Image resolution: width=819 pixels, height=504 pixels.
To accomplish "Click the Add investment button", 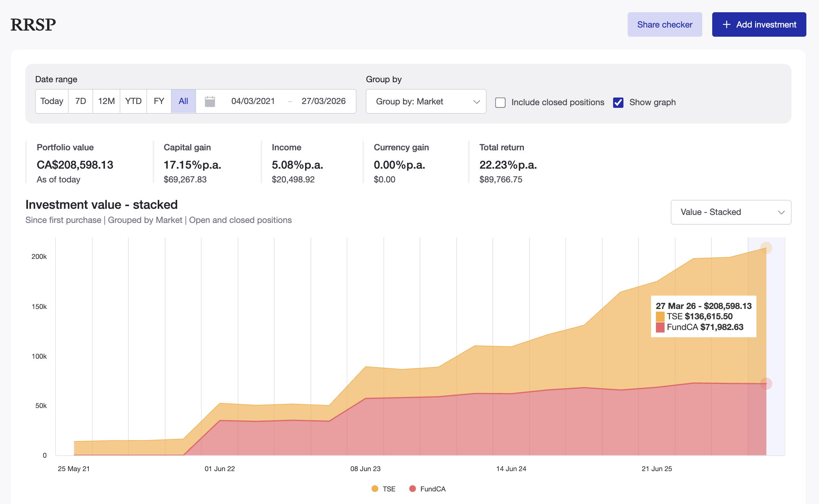I will coord(759,24).
